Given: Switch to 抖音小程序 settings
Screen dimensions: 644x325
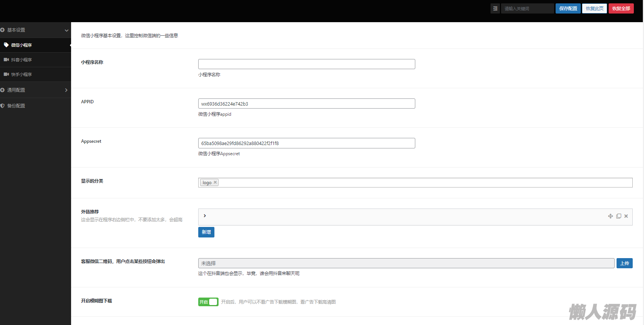Looking at the screenshot, I should pos(35,60).
